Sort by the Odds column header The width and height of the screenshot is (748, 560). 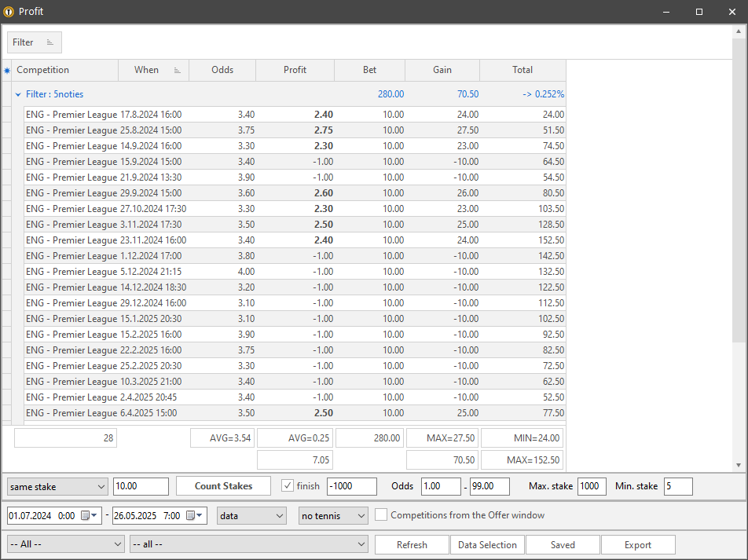pyautogui.click(x=222, y=70)
